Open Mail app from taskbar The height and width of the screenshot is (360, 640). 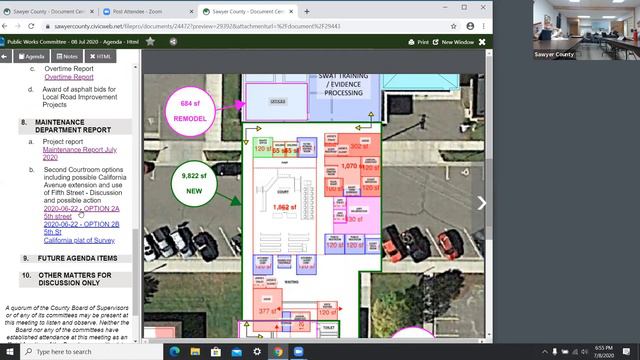[x=237, y=352]
